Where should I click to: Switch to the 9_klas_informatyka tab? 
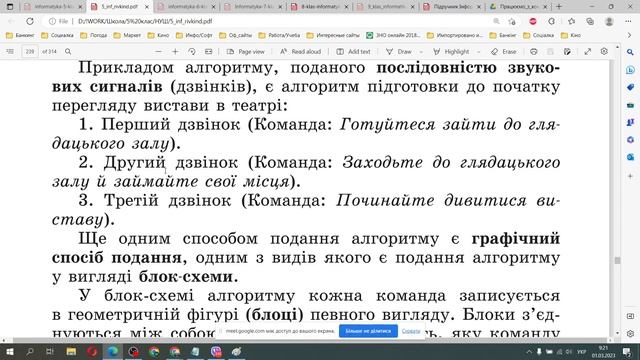point(384,7)
